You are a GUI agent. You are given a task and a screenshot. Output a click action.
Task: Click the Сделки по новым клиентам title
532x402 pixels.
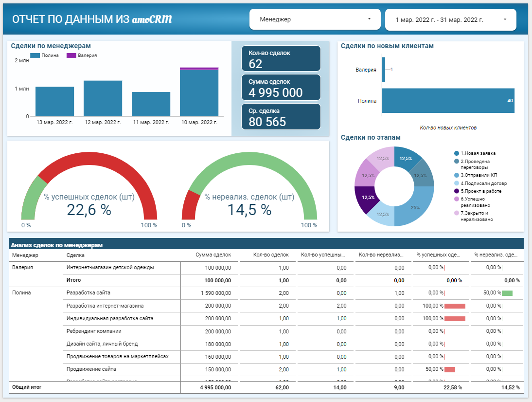(x=387, y=46)
